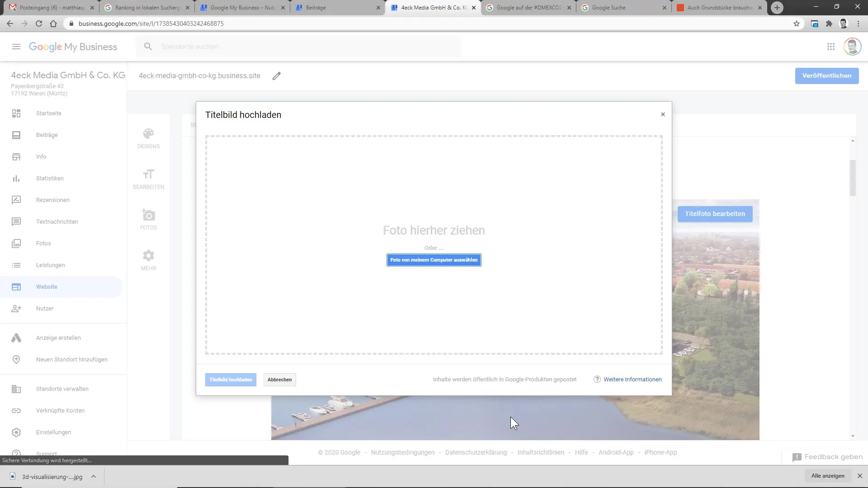
Task: Click the Nutzer add-person icon
Action: (x=16, y=309)
